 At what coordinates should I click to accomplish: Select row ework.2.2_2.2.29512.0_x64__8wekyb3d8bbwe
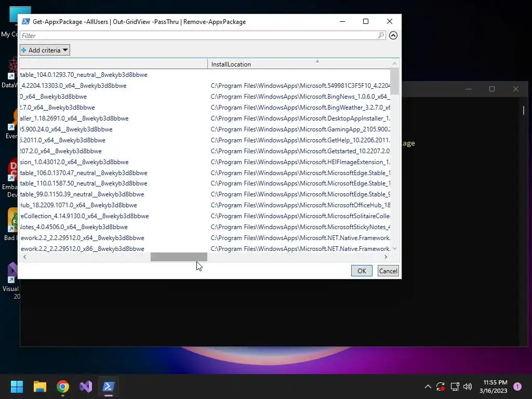click(205, 237)
